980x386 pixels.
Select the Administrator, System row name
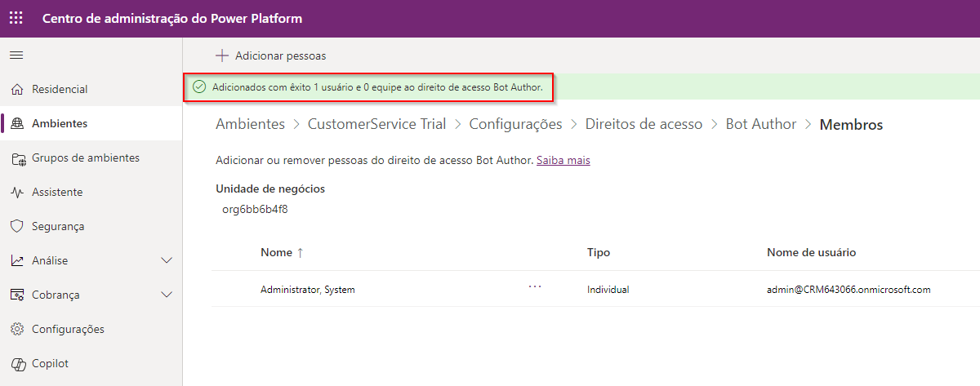(x=308, y=290)
